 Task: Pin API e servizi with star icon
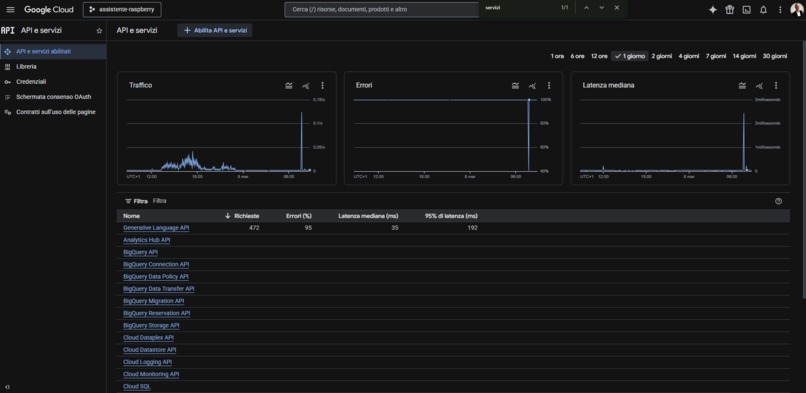pos(99,31)
